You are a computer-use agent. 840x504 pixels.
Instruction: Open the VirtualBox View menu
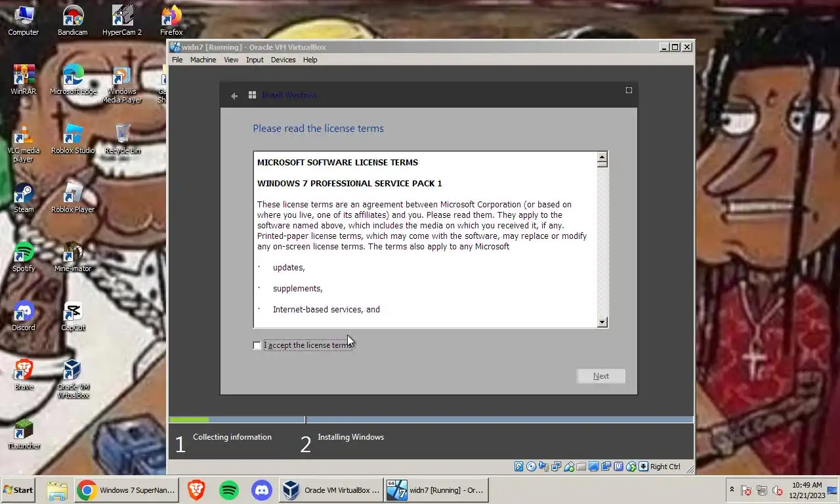231,60
